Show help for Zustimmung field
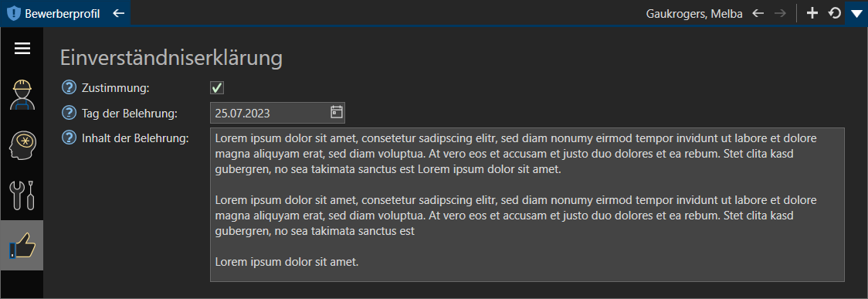Image resolution: width=868 pixels, height=299 pixels. pos(69,87)
